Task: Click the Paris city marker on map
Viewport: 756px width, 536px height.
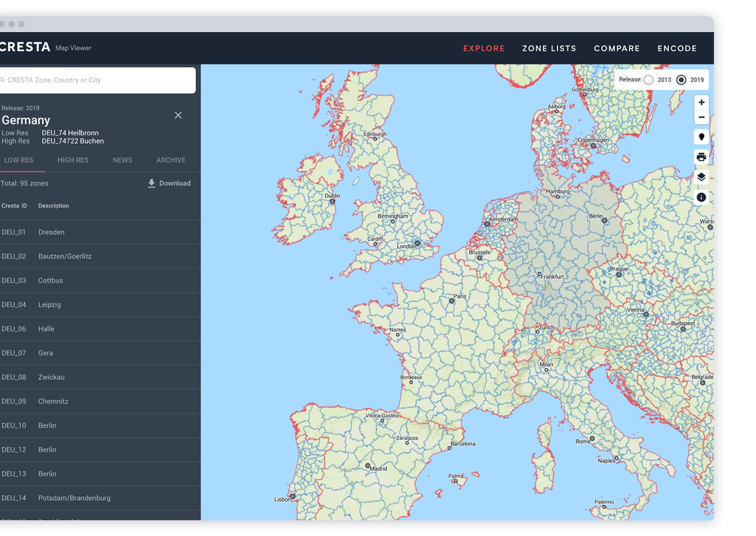Action: pyautogui.click(x=451, y=301)
